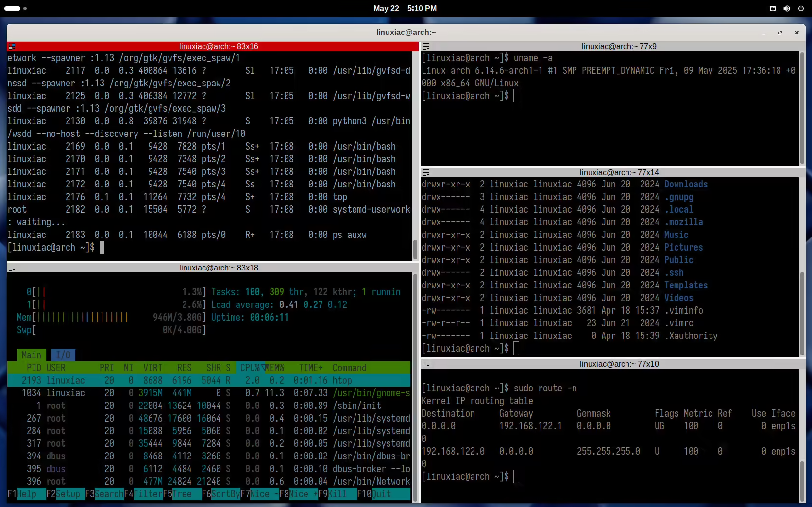Open the system volume indicator
This screenshot has width=812, height=507.
pos(787,8)
